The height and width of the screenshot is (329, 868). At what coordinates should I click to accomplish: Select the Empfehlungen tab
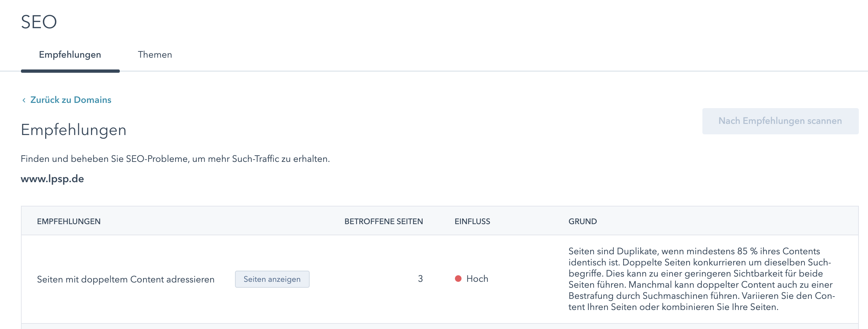pos(70,55)
